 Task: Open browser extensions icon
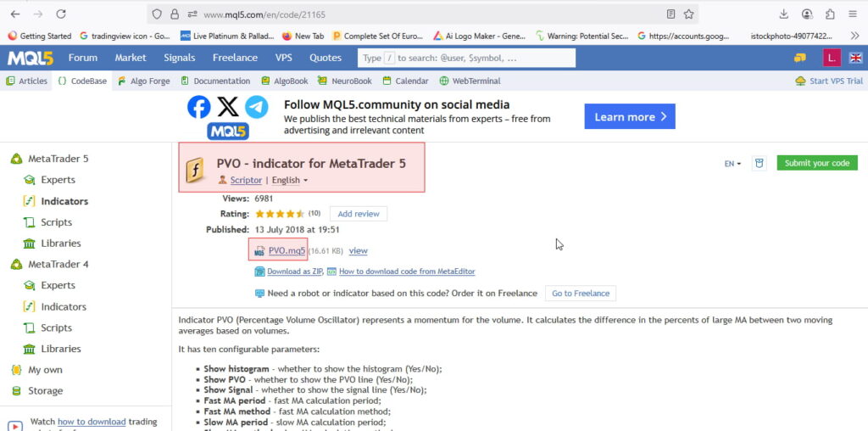830,14
